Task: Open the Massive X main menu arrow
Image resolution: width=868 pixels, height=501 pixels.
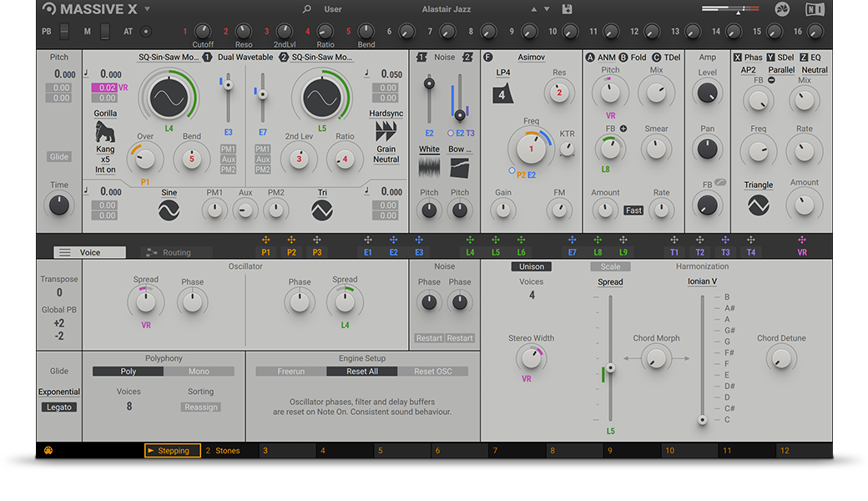Action: 147,9
